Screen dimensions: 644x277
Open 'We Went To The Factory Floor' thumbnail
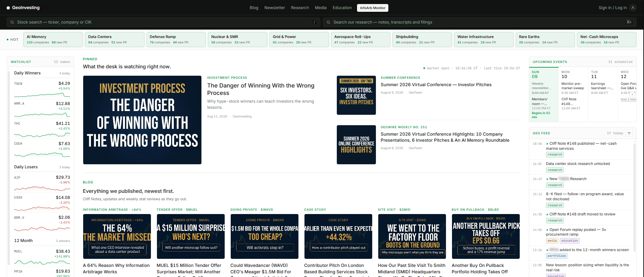click(412, 236)
